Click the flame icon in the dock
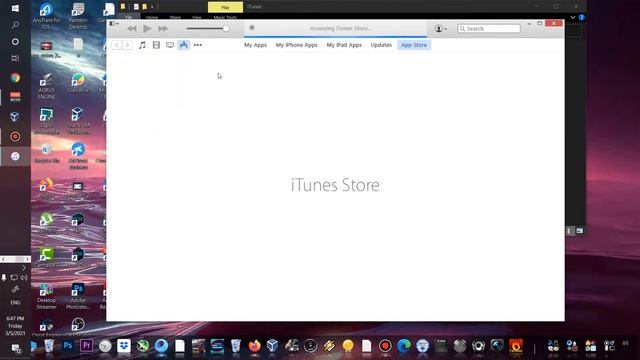This screenshot has width=640, height=360. pyautogui.click(x=516, y=346)
